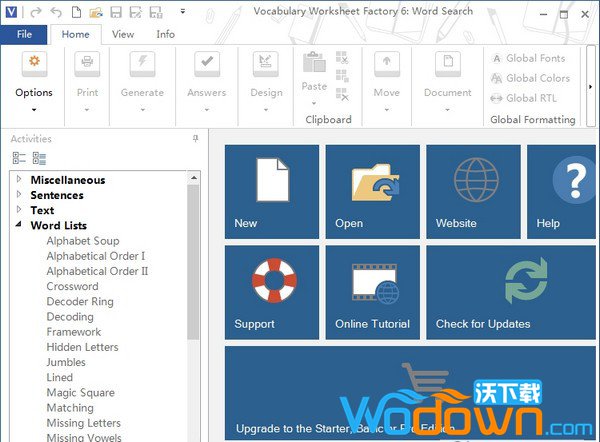The height and width of the screenshot is (442, 600).
Task: Click the Open tile
Action: tap(373, 191)
